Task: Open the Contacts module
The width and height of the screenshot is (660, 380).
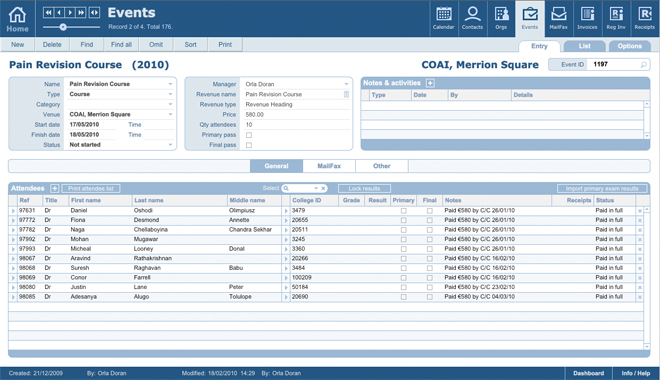Action: pos(472,18)
